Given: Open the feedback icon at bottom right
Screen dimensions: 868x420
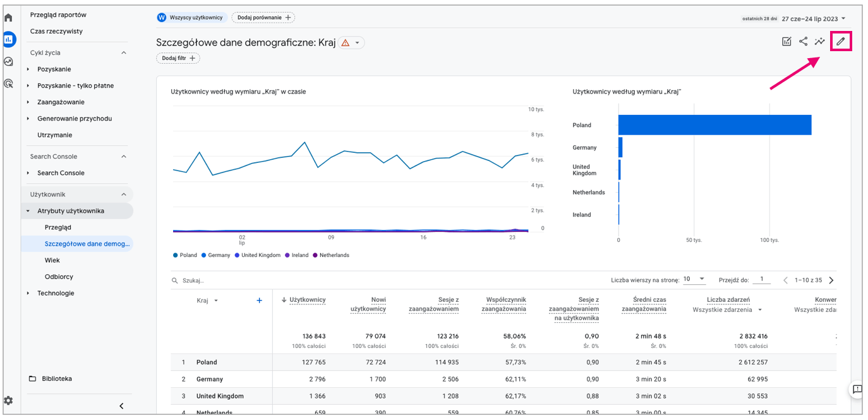Looking at the screenshot, I should pos(857,389).
